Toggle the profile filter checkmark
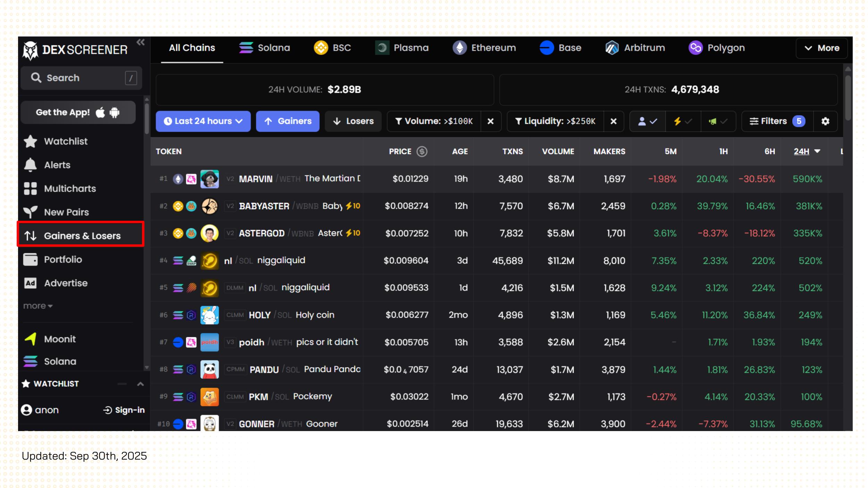The height and width of the screenshot is (488, 868). click(648, 121)
